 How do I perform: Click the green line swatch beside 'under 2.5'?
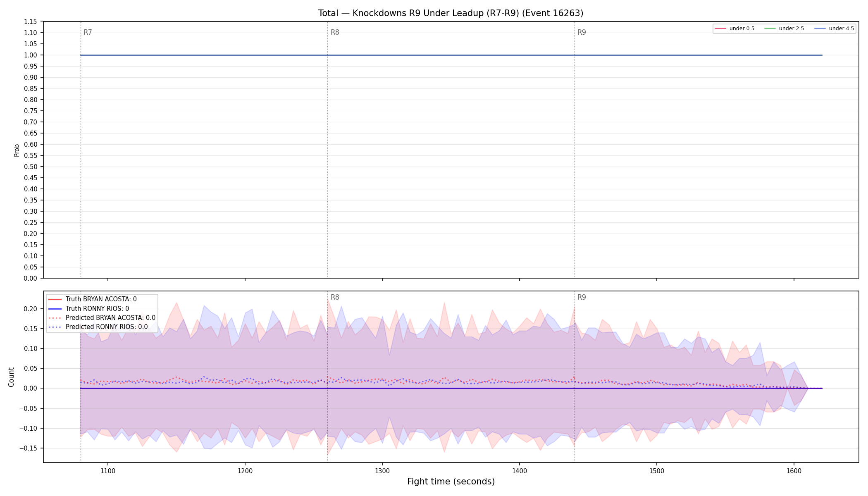pos(770,29)
